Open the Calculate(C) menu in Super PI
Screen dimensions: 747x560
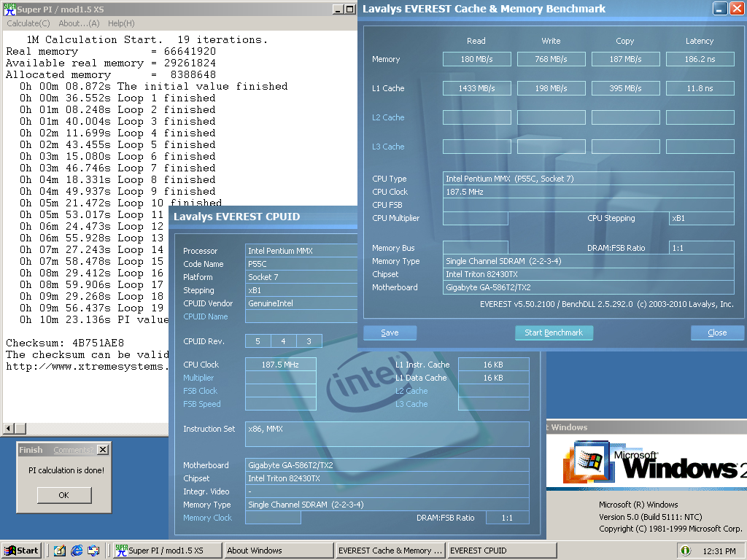point(28,23)
